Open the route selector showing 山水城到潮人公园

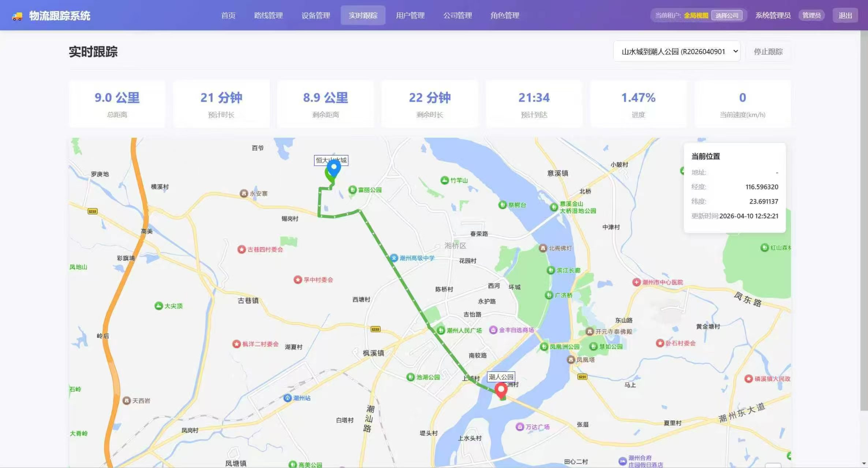pos(676,51)
